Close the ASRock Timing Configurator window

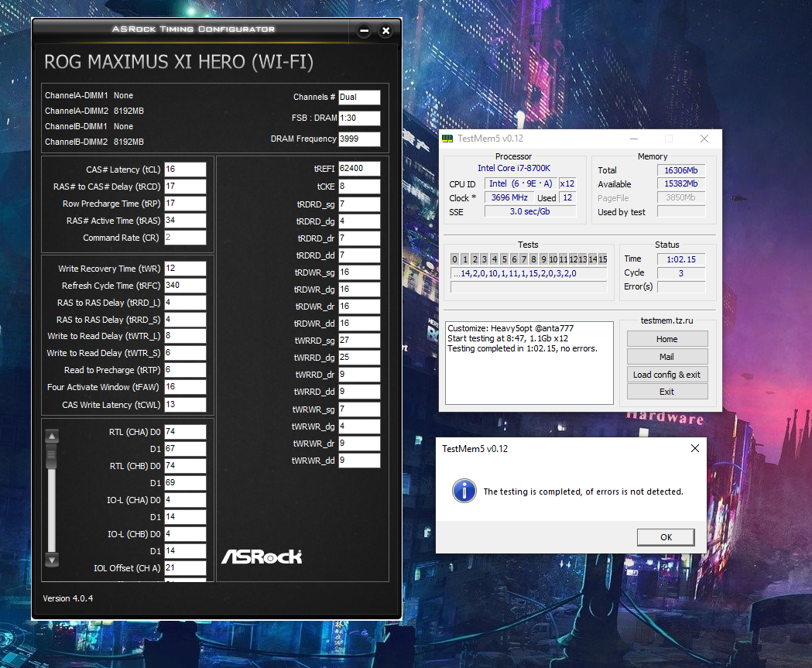point(385,30)
